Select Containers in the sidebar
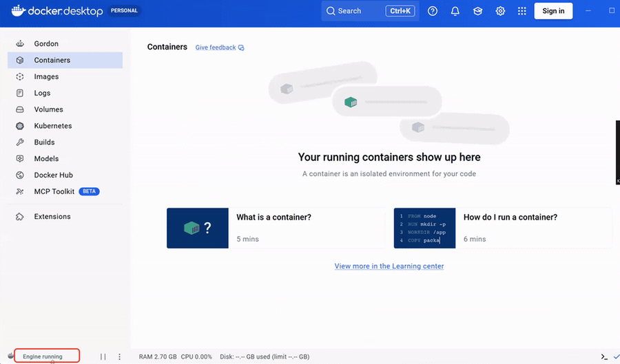The image size is (620, 364). [x=65, y=60]
